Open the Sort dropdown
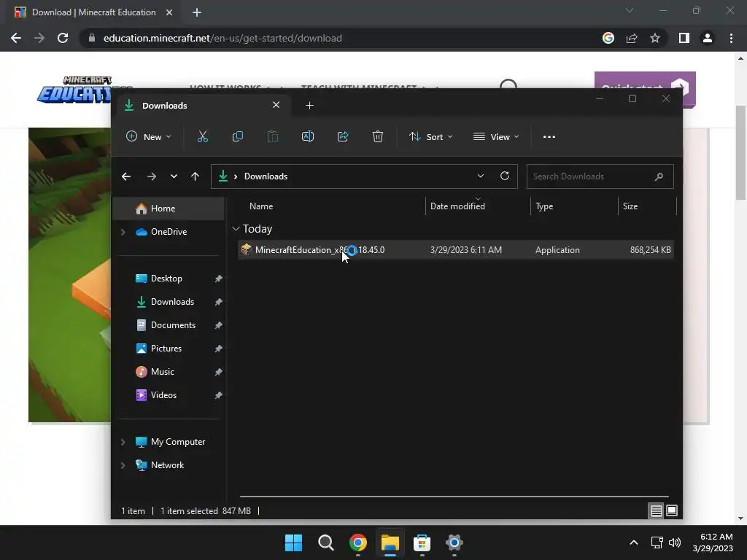Image resolution: width=747 pixels, height=560 pixels. point(430,136)
